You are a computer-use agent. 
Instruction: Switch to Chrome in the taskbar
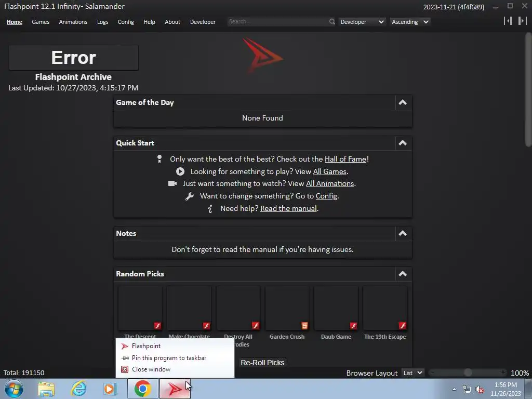[x=142, y=389]
